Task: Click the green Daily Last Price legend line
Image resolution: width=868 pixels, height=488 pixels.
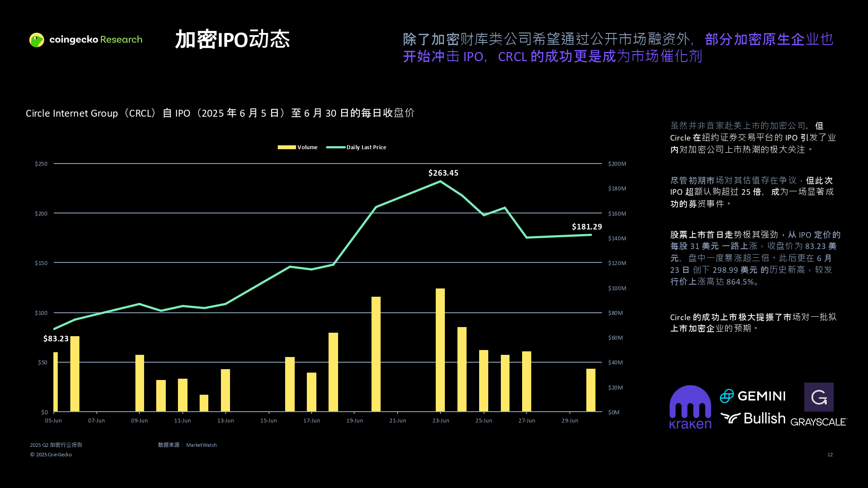Action: coord(335,147)
